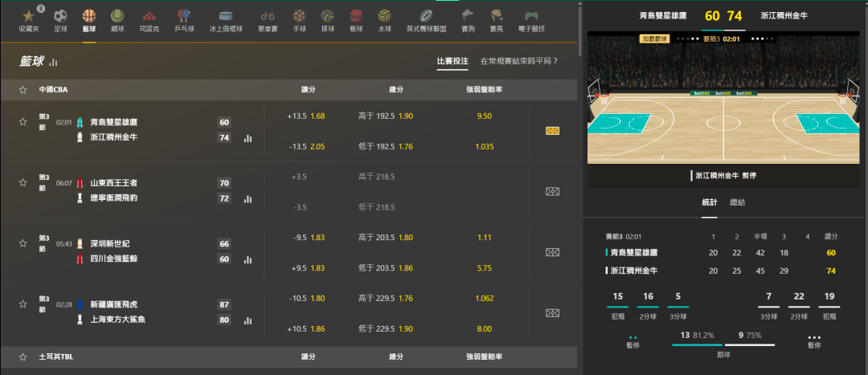Favorite the 山東西王王者 match star

23,182
